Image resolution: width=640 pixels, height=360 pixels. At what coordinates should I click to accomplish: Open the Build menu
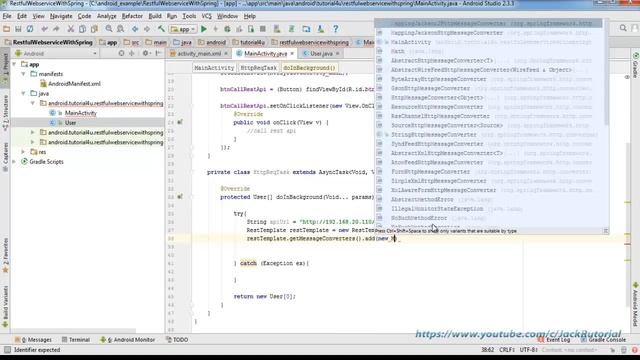155,16
